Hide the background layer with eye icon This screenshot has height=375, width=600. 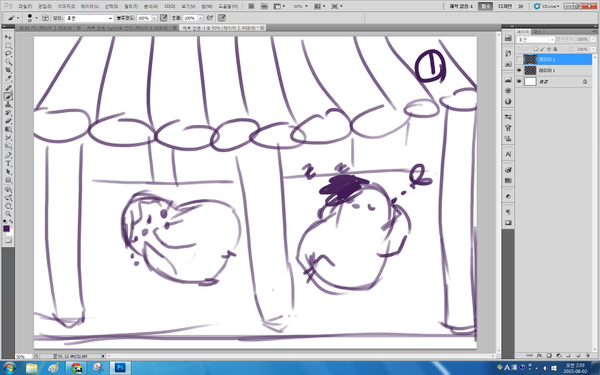pos(519,82)
